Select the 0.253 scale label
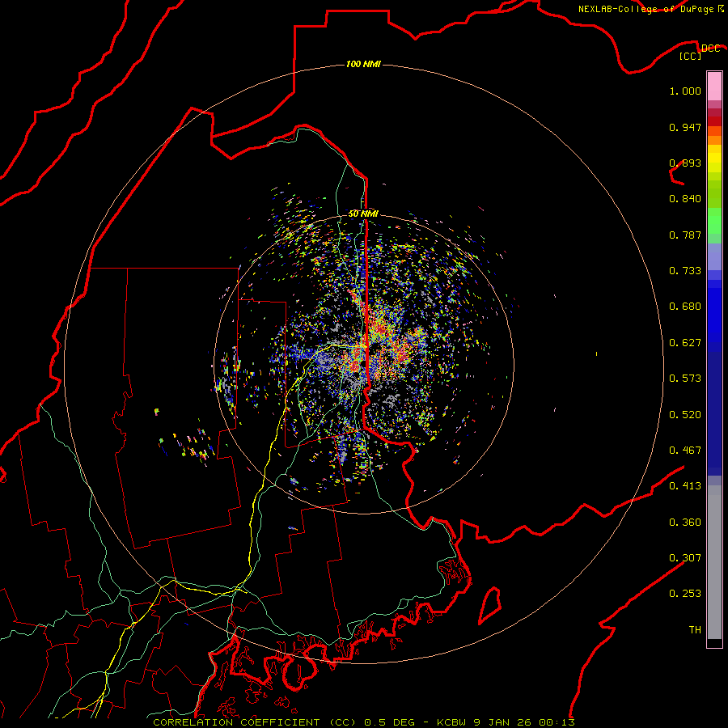728x728 pixels. point(685,594)
